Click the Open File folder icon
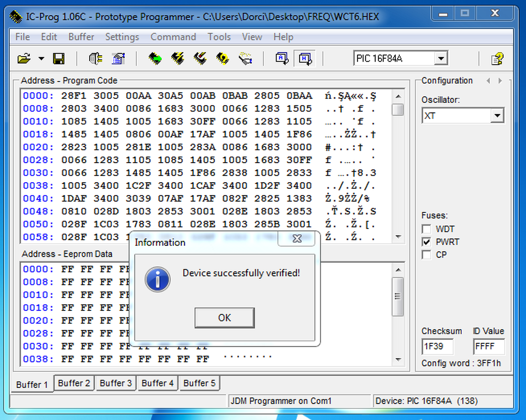The width and height of the screenshot is (526, 420). [x=24, y=59]
